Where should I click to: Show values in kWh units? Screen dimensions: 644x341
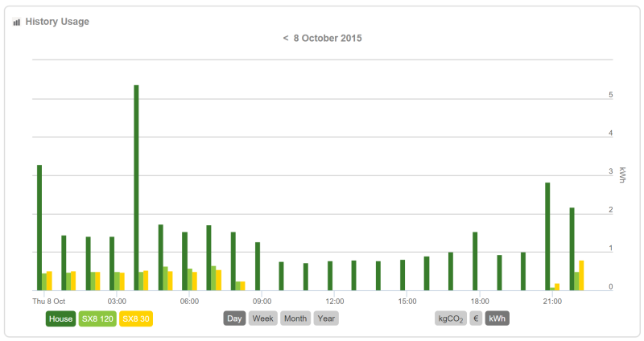pyautogui.click(x=497, y=318)
